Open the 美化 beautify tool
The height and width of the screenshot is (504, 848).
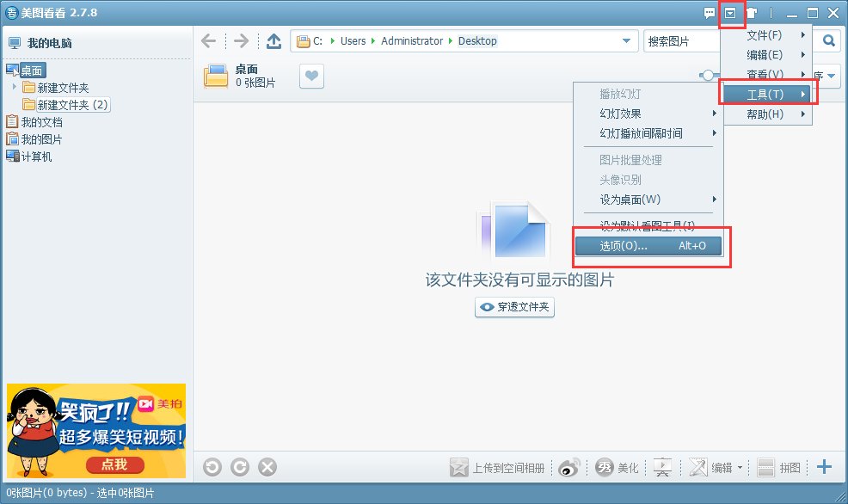616,467
